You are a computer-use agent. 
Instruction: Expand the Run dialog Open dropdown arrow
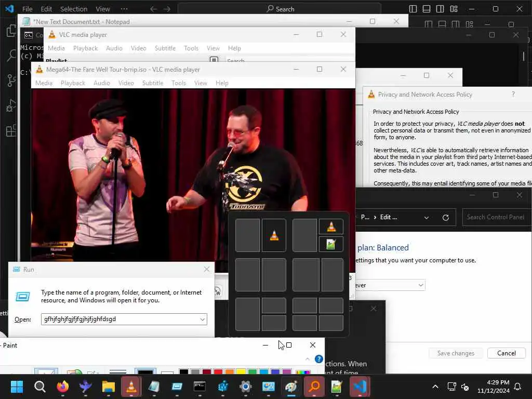coord(203,320)
